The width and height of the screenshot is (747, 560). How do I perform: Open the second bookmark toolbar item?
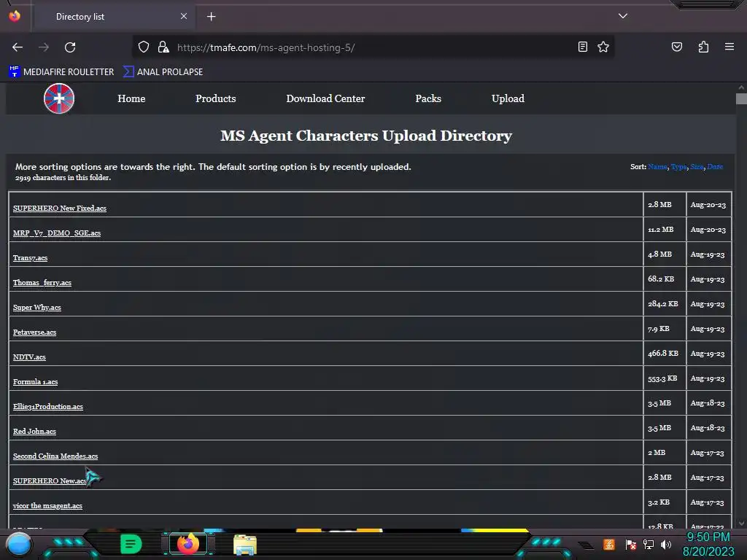163,72
